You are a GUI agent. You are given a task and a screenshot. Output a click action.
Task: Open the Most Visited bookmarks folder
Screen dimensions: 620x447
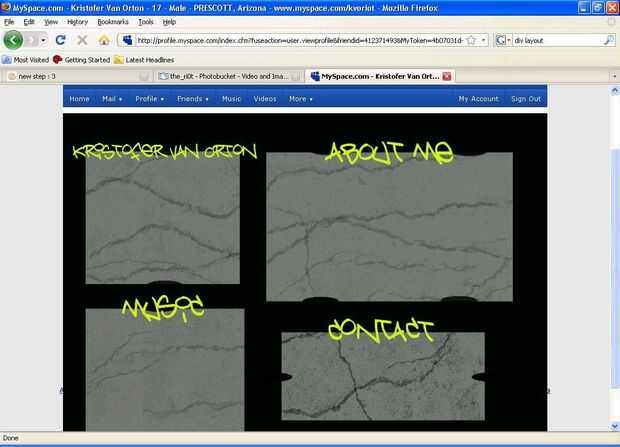pyautogui.click(x=25, y=60)
